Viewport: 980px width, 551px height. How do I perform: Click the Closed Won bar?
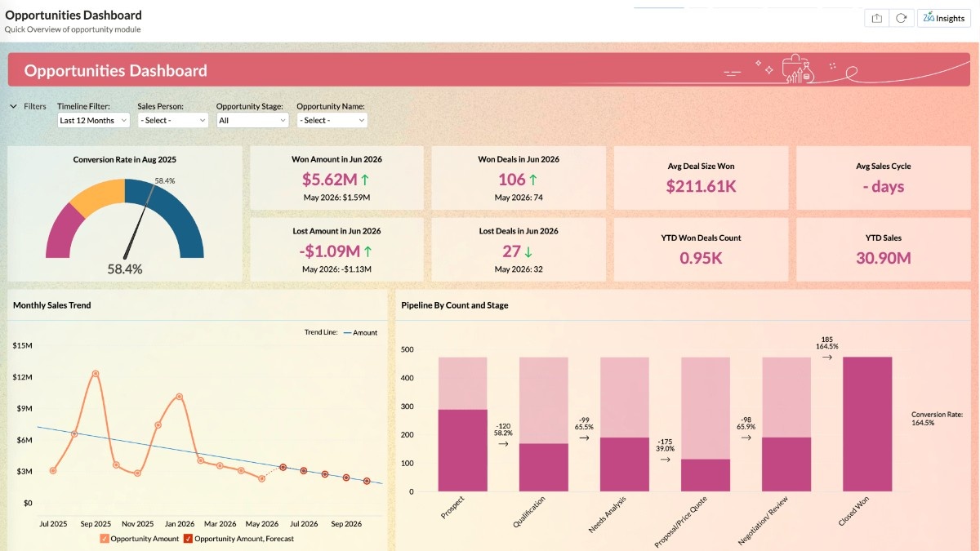(x=867, y=424)
